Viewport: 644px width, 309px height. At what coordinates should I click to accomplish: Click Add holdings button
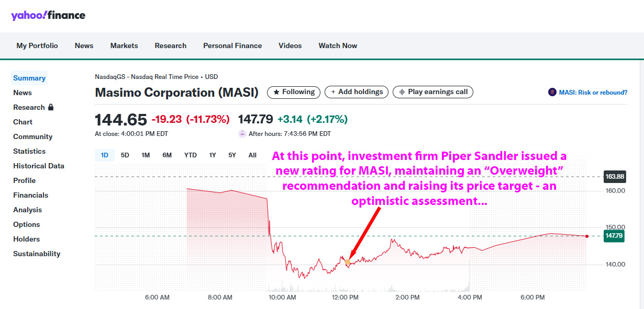[357, 92]
